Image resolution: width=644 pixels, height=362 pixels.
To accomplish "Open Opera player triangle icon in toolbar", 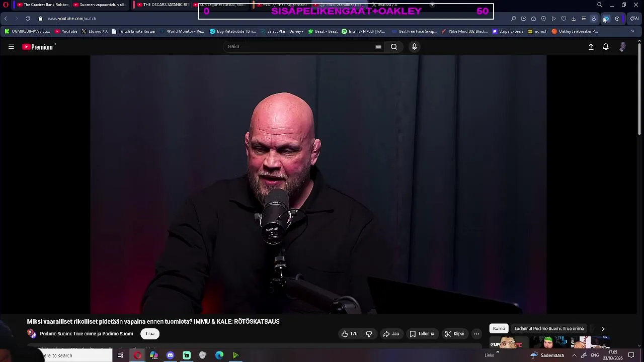I will [553, 19].
